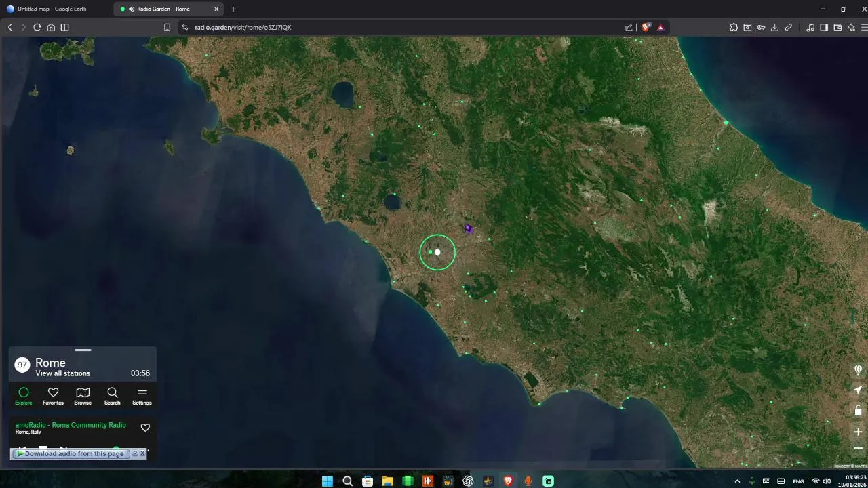Open Brave Rewards triangle icon

pyautogui.click(x=660, y=27)
